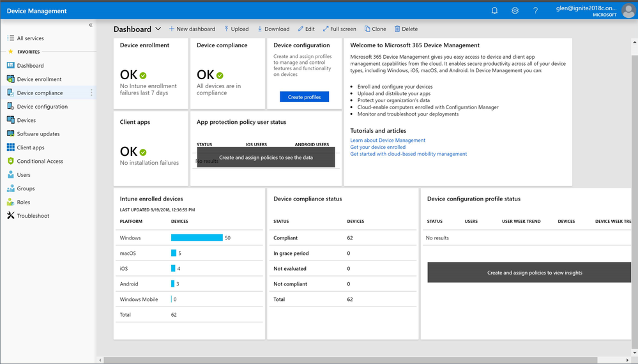The height and width of the screenshot is (364, 638).
Task: Open Device compliance item more options dots
Action: pyautogui.click(x=91, y=93)
